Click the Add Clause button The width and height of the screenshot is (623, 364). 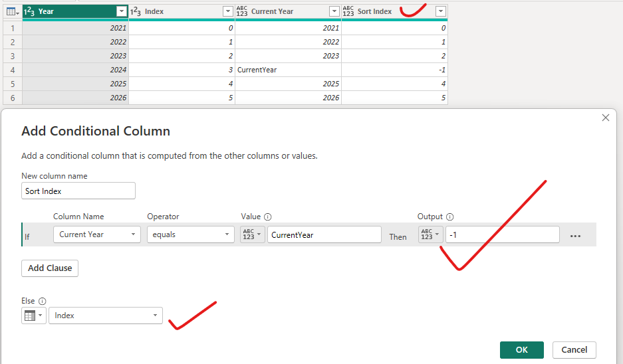click(50, 268)
